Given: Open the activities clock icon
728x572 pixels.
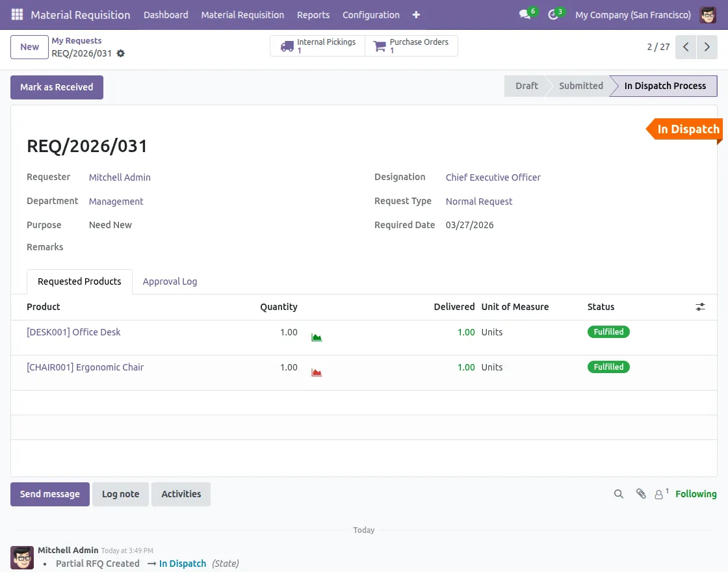Looking at the screenshot, I should click(553, 14).
